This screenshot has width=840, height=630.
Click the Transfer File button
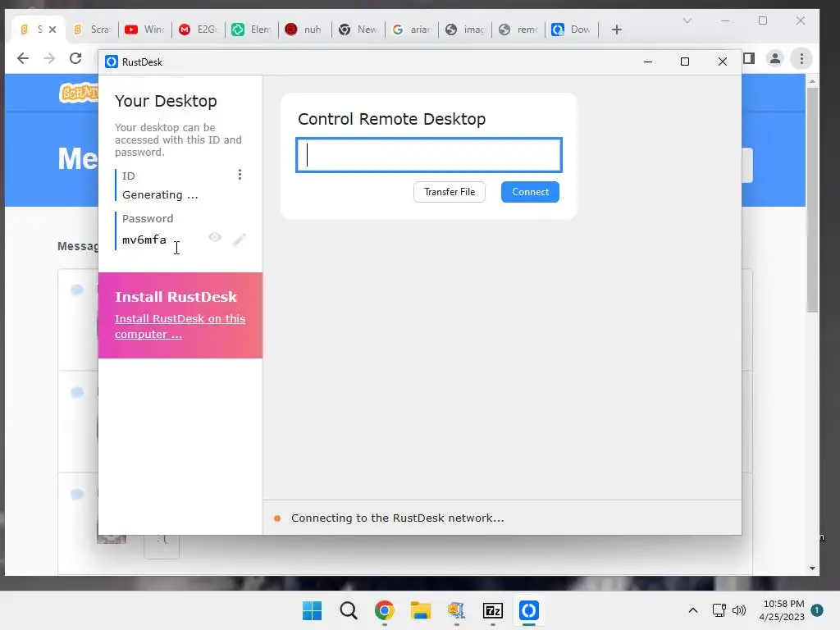coord(450,192)
